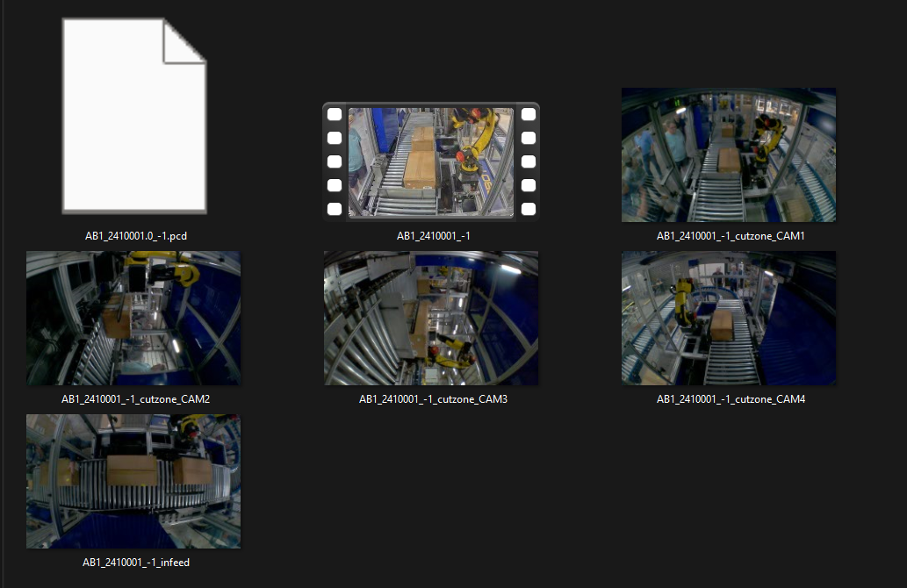The height and width of the screenshot is (588, 907).
Task: Click the AB1_2410001_-1_cutzone_CAM4 filename label
Action: coord(731,399)
